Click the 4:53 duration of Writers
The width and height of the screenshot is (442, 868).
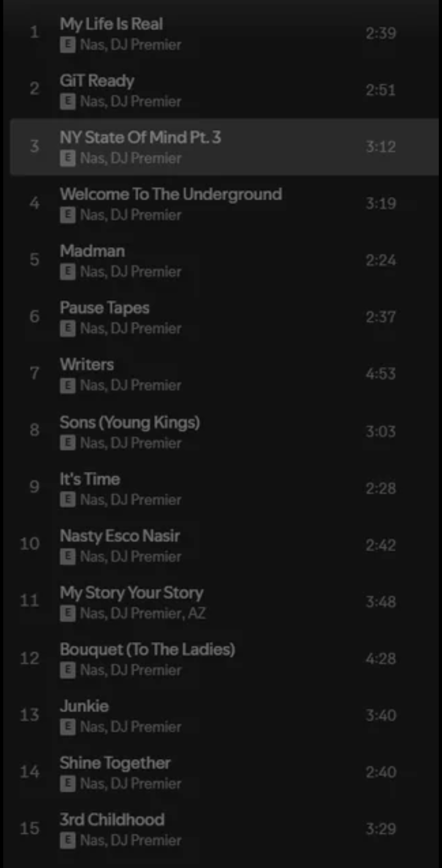tap(381, 374)
